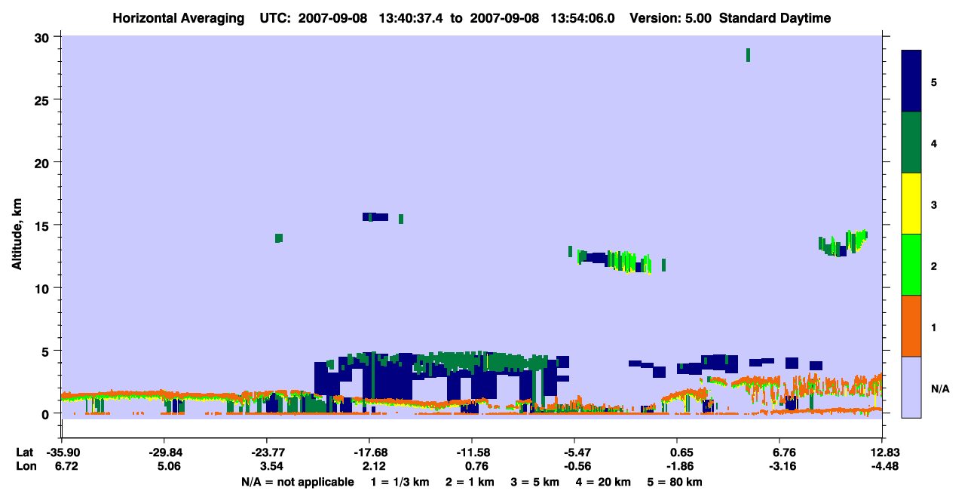Image resolution: width=980 pixels, height=503 pixels.
Task: Click the isolated green feature near 28 km
Action: (748, 55)
